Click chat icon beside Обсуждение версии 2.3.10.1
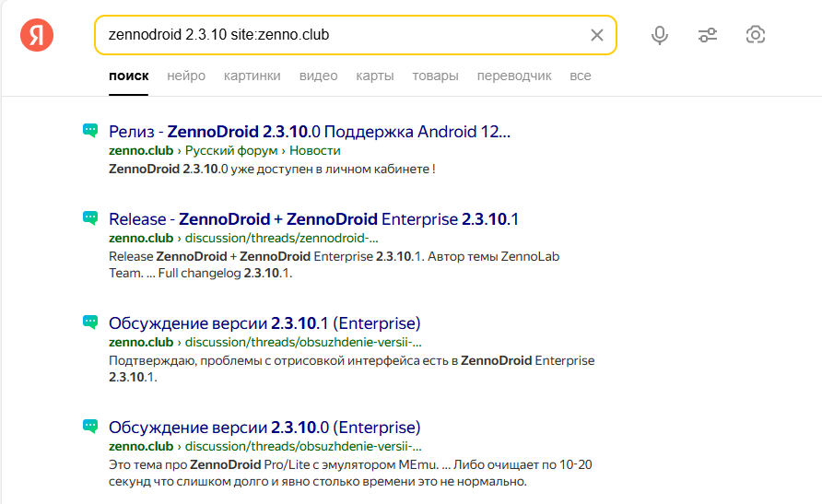Image resolution: width=822 pixels, height=504 pixels. [x=89, y=322]
